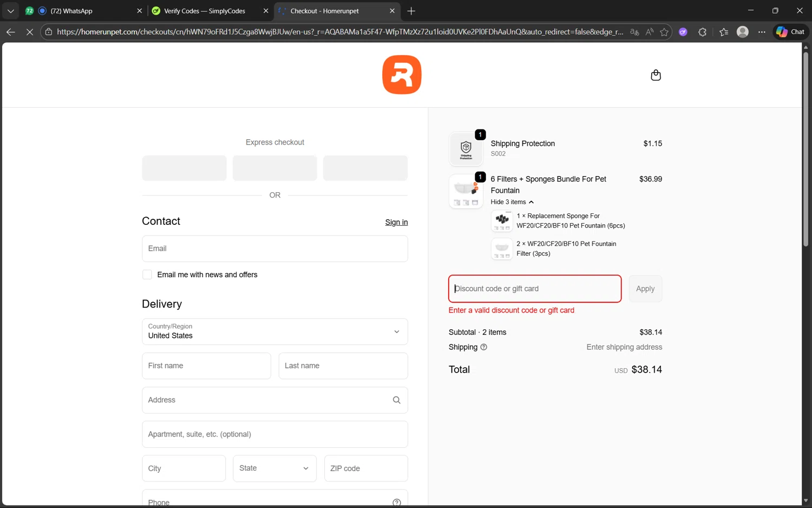Click the Sign in link
Viewport: 812px width, 508px height.
click(x=396, y=222)
